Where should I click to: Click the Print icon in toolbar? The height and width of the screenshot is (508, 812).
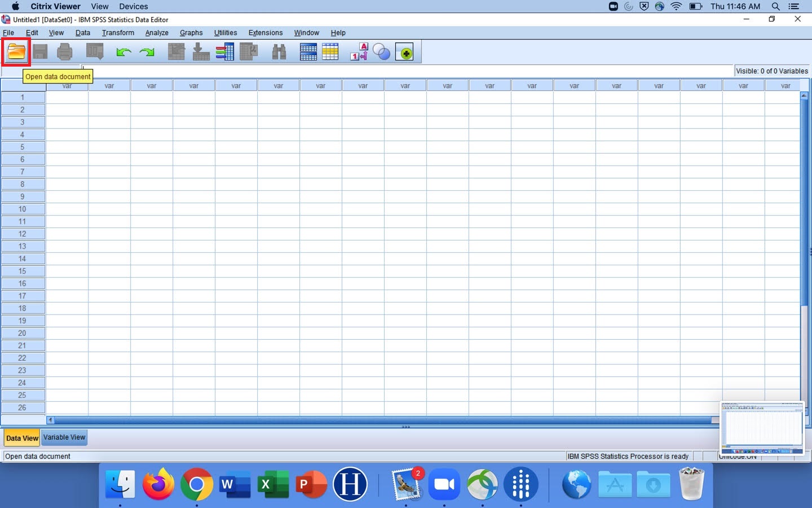tap(65, 52)
